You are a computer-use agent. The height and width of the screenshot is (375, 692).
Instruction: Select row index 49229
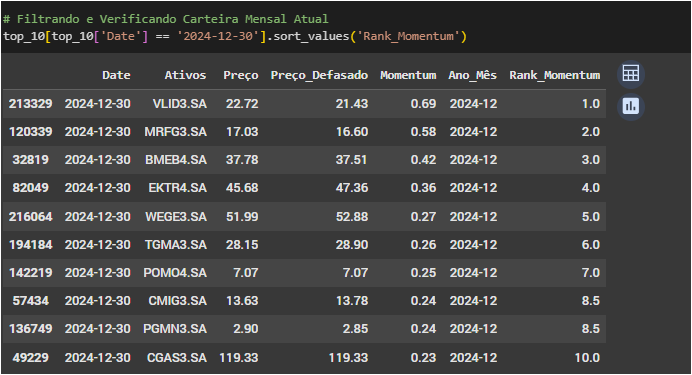(x=30, y=357)
